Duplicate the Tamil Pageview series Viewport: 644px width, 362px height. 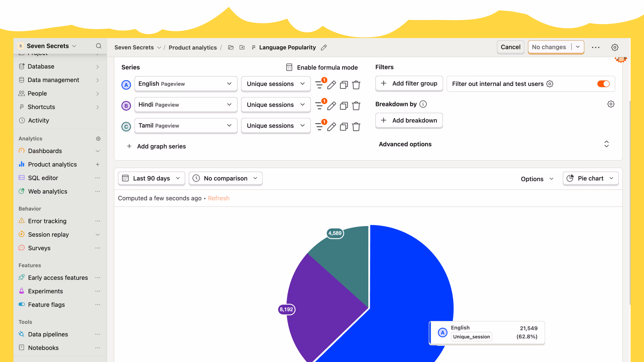coord(344,127)
